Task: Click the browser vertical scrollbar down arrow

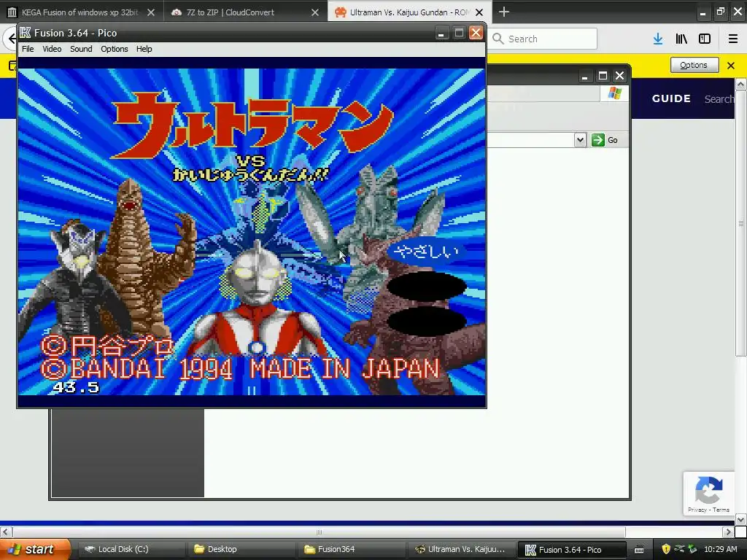Action: coord(741,519)
